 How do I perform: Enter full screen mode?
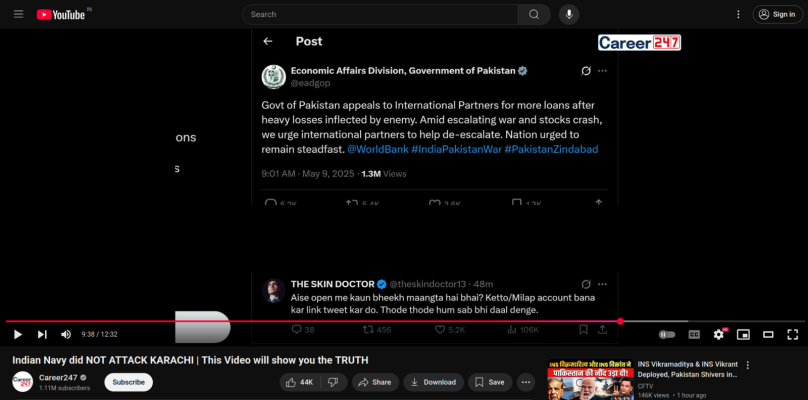(x=793, y=335)
